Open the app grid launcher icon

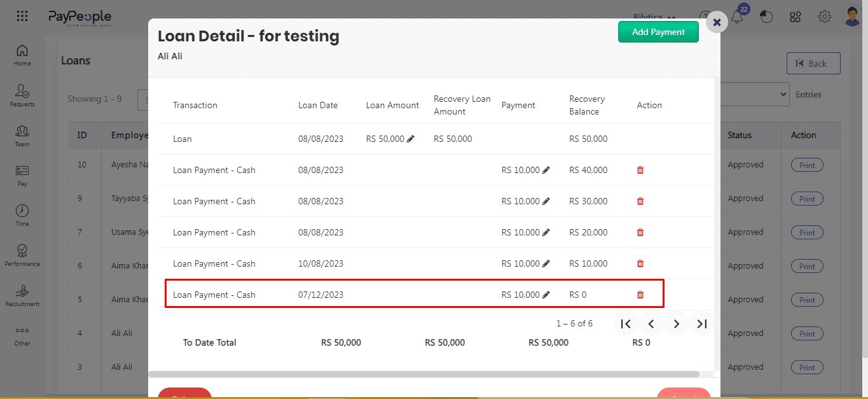22,17
